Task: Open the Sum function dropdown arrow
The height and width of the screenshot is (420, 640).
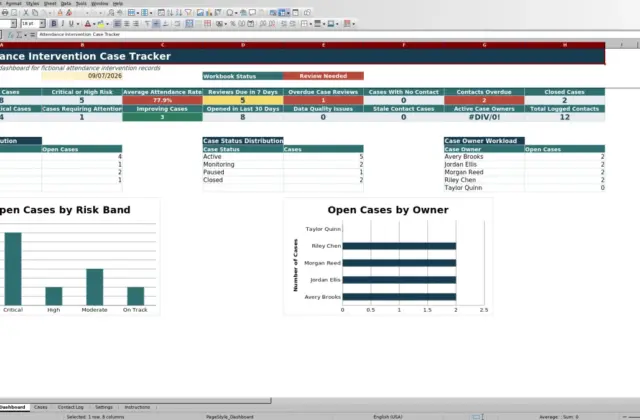Action: pos(25,36)
